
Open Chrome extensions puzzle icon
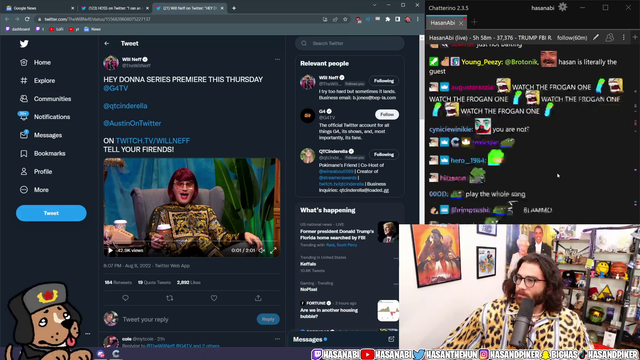click(387, 19)
